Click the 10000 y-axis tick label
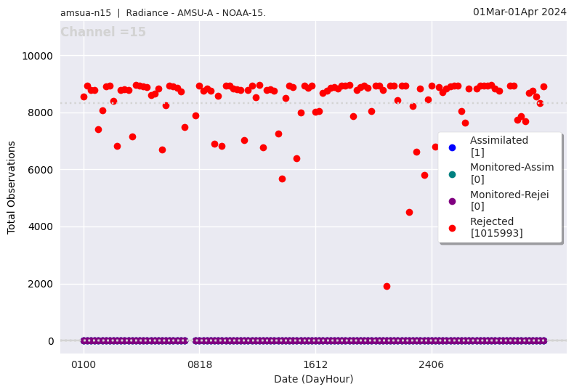 point(39,56)
